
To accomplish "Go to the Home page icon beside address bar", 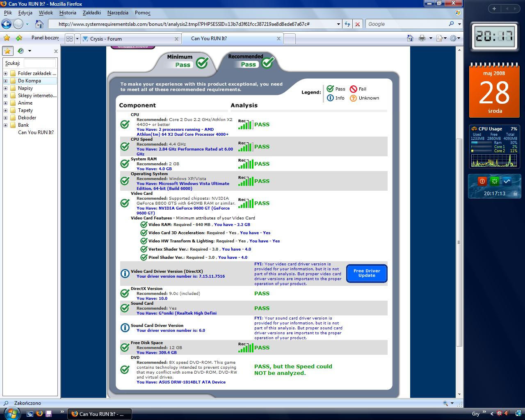I will coord(39,24).
